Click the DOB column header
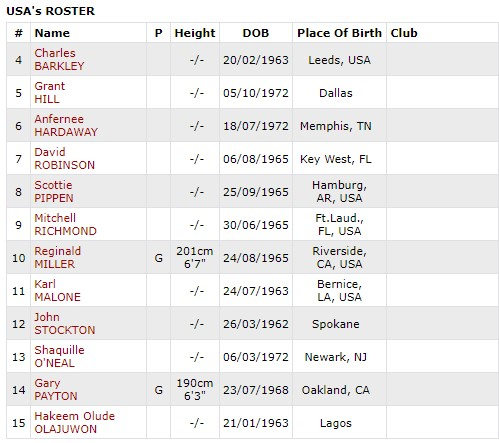Screen dimensions: 499x443 click(x=256, y=33)
